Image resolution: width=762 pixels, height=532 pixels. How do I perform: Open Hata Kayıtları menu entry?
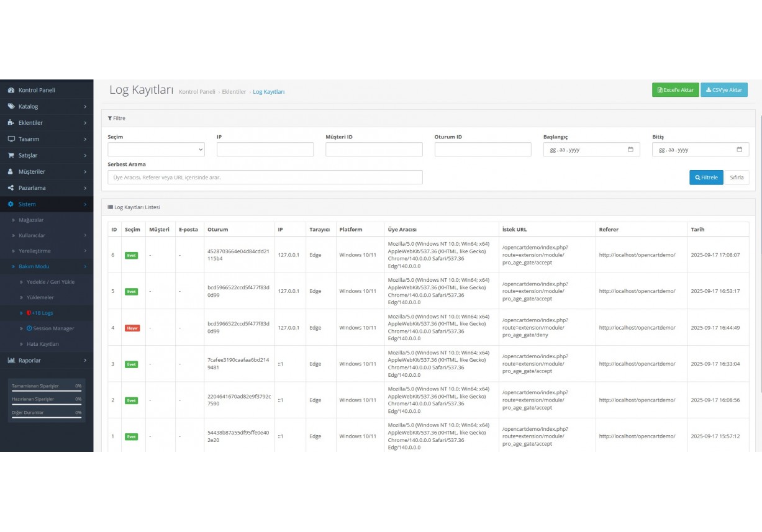pyautogui.click(x=43, y=344)
